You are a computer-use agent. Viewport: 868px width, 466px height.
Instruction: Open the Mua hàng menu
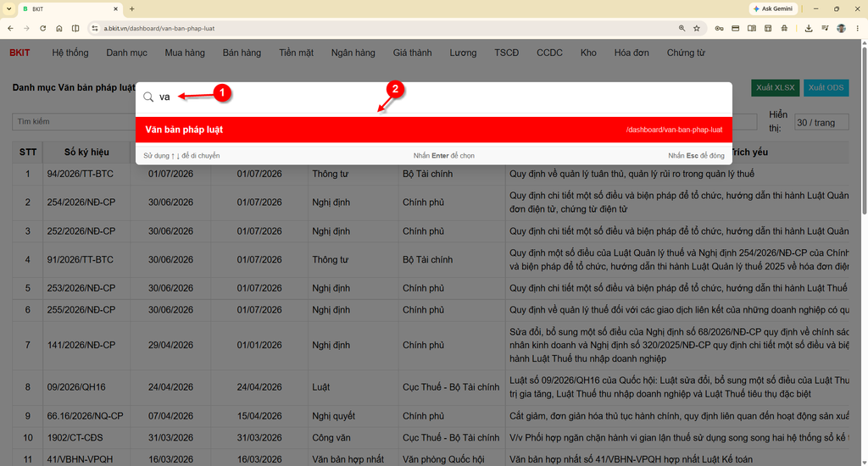[185, 53]
